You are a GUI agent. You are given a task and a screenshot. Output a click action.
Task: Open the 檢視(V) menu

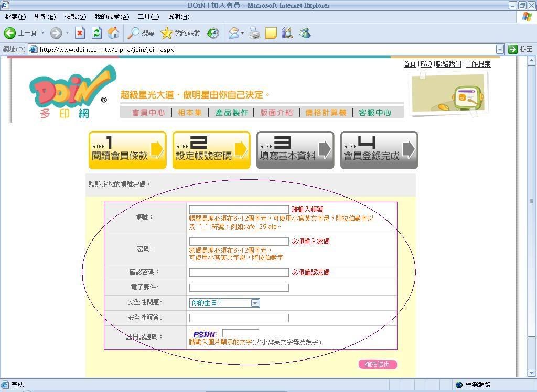74,17
